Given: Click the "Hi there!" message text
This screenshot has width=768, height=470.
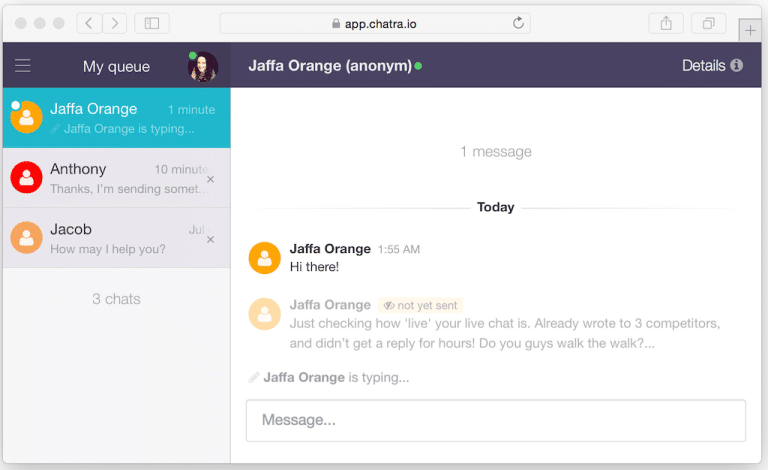Looking at the screenshot, I should tap(314, 267).
